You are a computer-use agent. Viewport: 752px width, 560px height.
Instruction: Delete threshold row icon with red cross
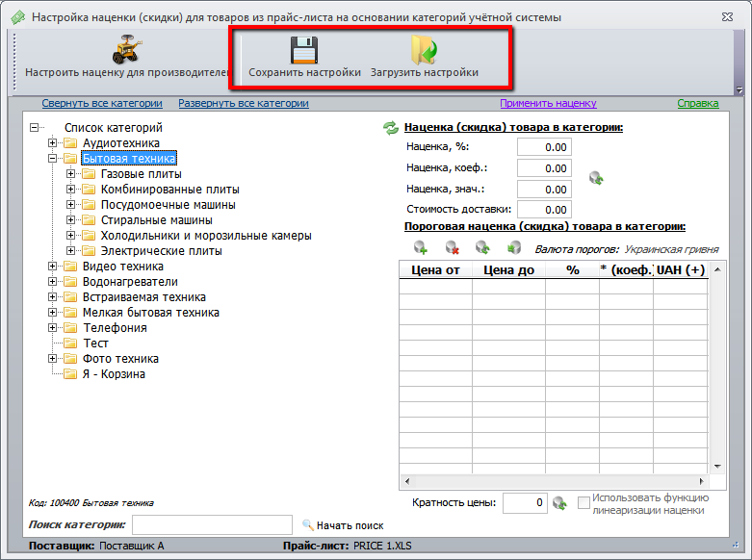click(452, 247)
